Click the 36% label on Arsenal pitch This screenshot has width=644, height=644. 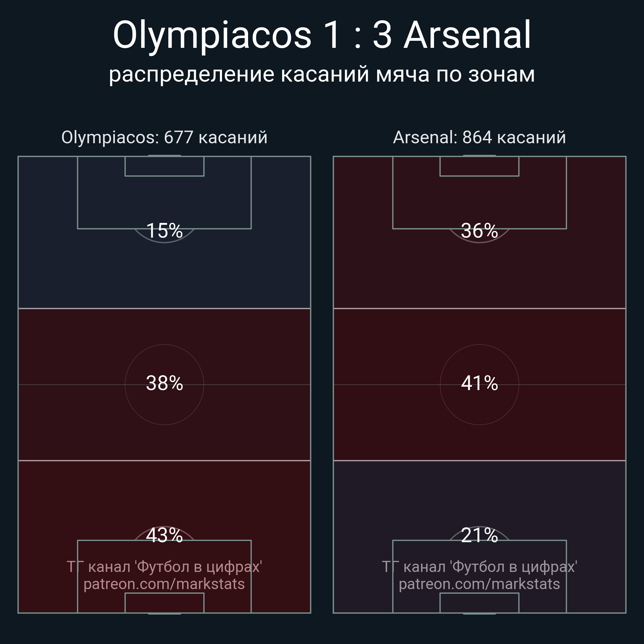point(479,230)
